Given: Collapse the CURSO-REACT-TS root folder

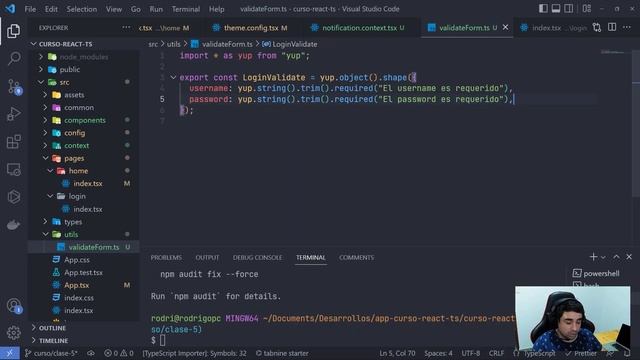Looking at the screenshot, I should 65,44.
